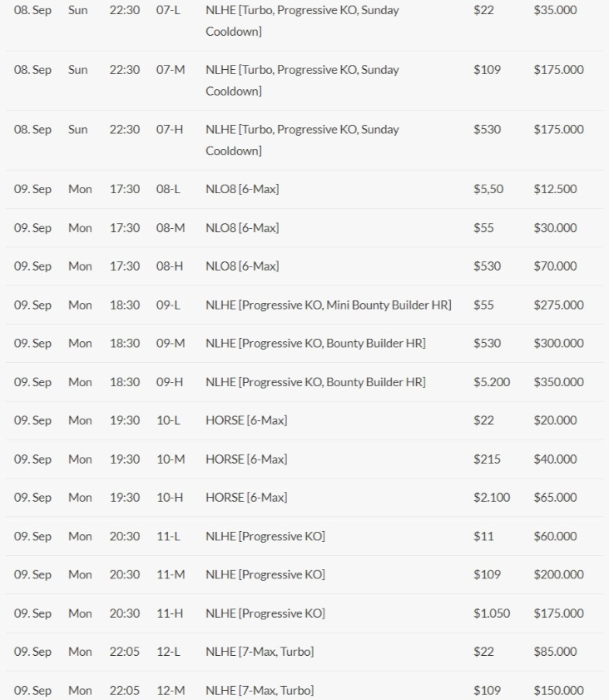The height and width of the screenshot is (700, 609).
Task: Select the $65.000 guarantee amount
Action: (x=555, y=498)
